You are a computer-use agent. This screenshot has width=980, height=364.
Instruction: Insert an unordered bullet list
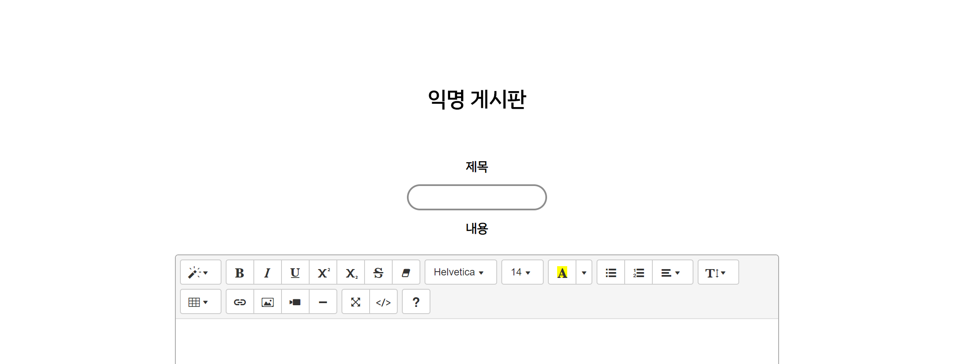(x=611, y=272)
